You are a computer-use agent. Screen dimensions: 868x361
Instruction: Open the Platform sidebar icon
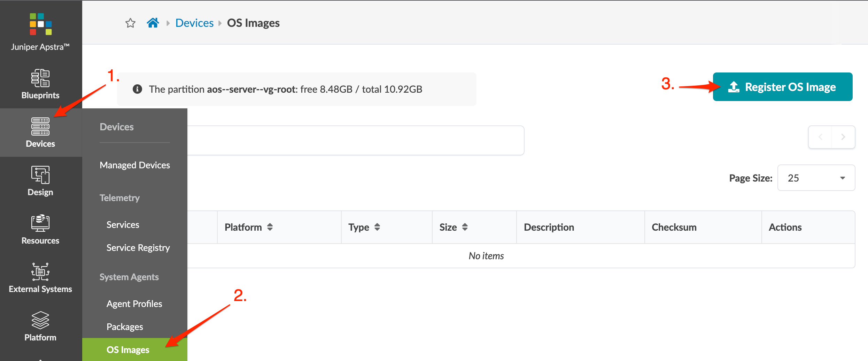coord(40,326)
